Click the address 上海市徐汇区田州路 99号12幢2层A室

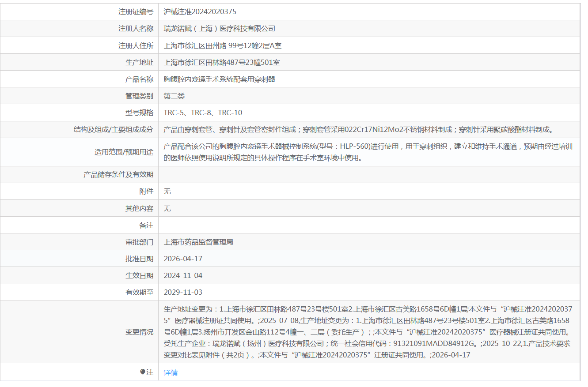pos(223,45)
